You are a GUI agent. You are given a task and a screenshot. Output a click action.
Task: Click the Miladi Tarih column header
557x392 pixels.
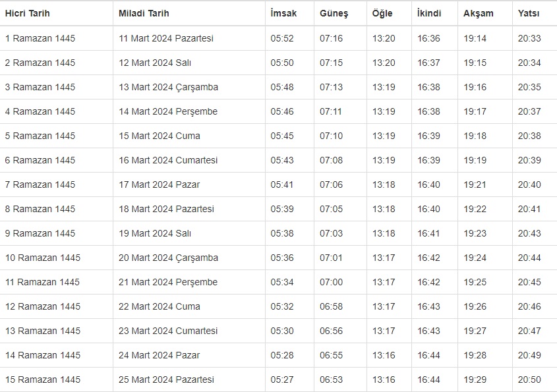click(143, 13)
